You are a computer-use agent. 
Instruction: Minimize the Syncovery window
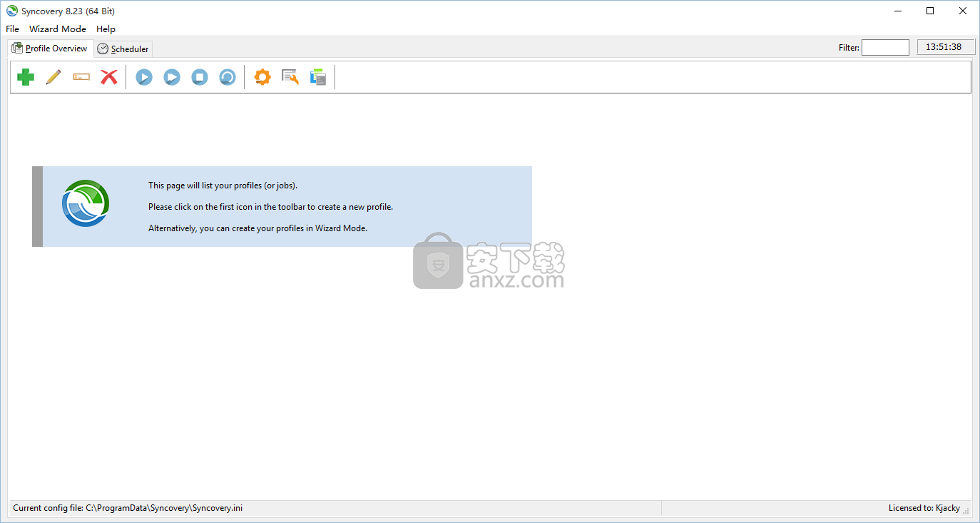click(x=897, y=11)
